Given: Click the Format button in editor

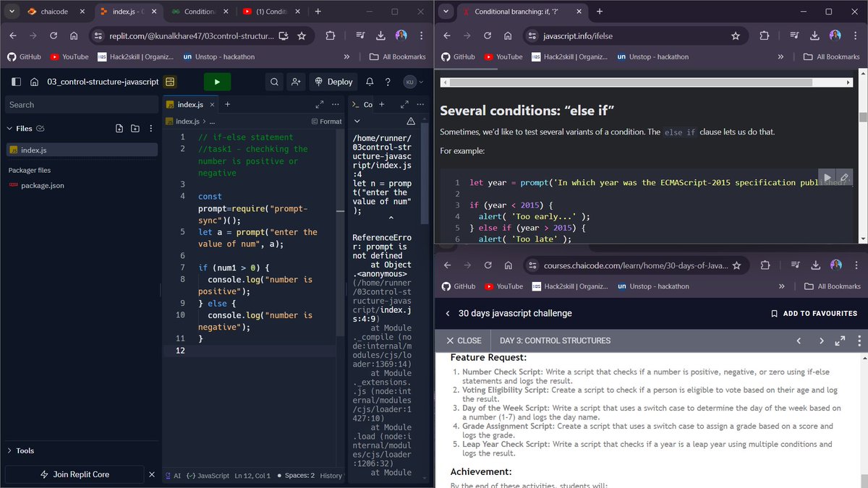Looking at the screenshot, I should coord(326,121).
